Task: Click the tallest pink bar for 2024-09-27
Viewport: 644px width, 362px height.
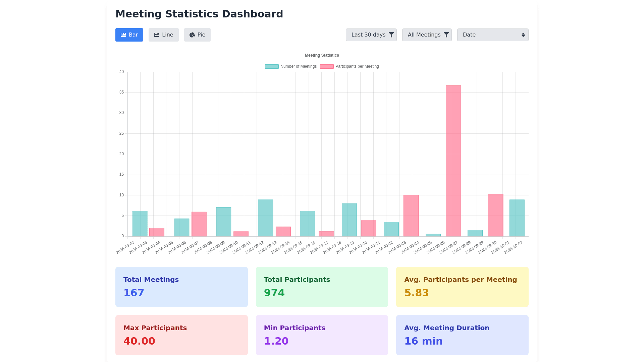Action: point(453,161)
